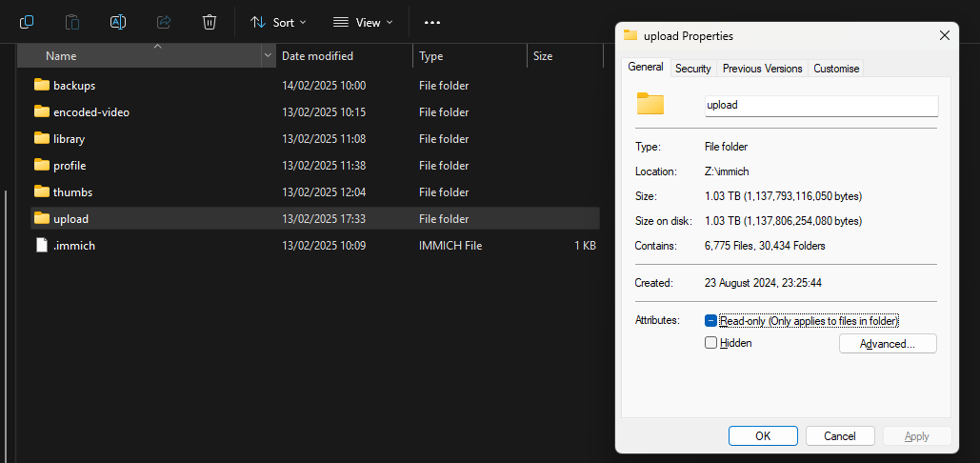980x463 pixels.
Task: Enable the Hidden attribute checkbox
Action: pyautogui.click(x=711, y=343)
